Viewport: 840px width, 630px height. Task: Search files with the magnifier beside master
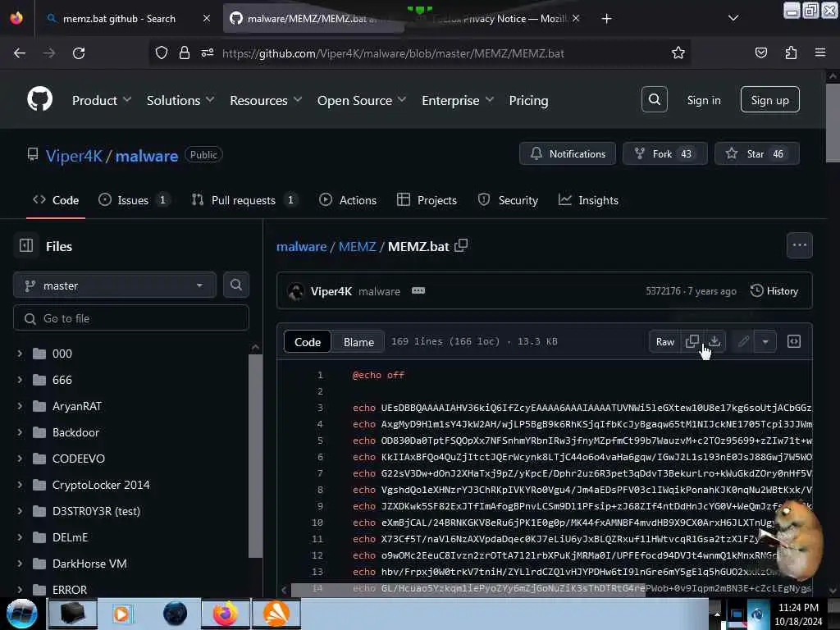pyautogui.click(x=235, y=285)
